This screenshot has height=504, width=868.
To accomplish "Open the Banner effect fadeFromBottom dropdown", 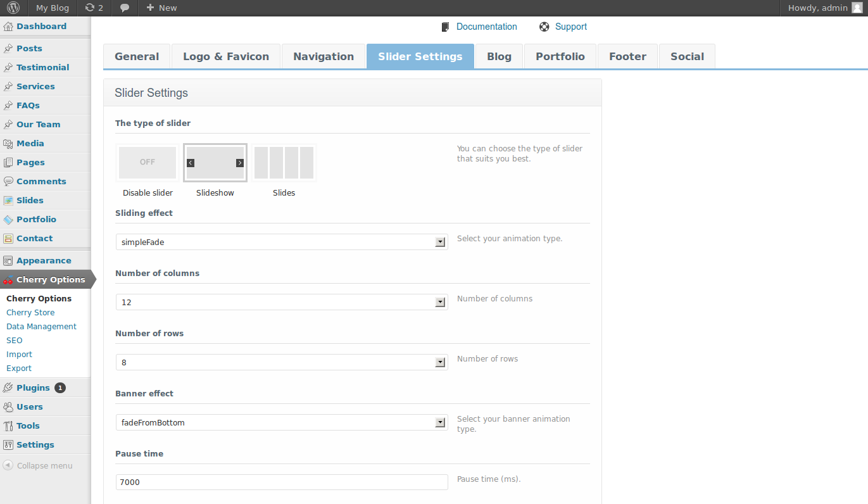I will (x=282, y=422).
